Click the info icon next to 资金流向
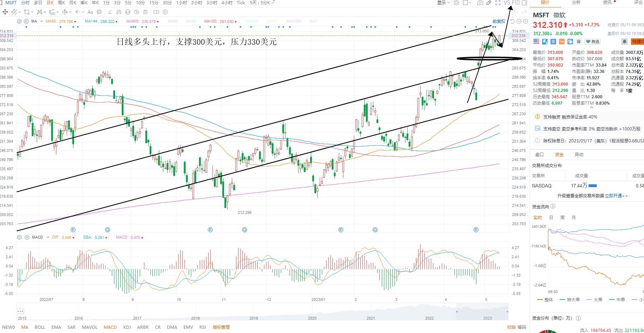The height and width of the screenshot is (333, 644). (x=553, y=206)
